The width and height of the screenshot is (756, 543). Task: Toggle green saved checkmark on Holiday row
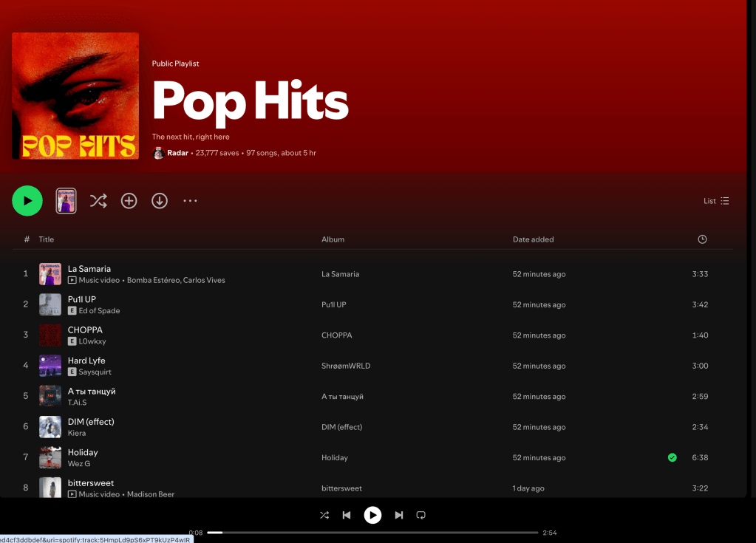pos(672,458)
